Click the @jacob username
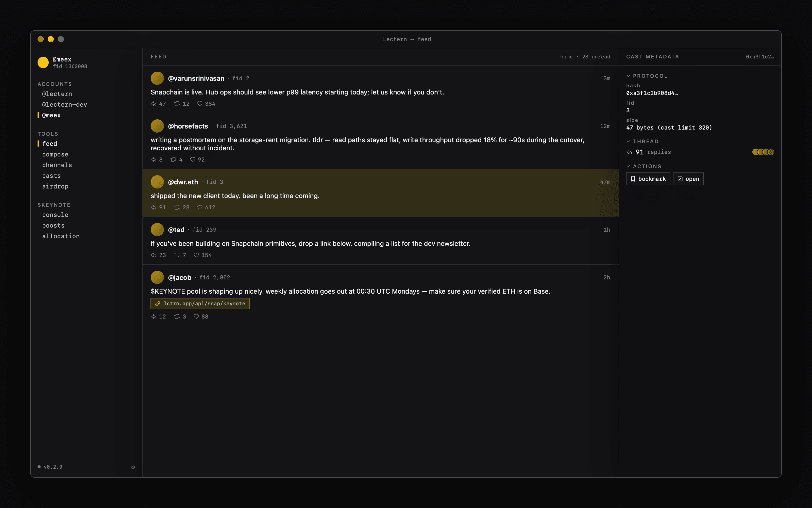Screen dimensions: 812x508 point(179,278)
